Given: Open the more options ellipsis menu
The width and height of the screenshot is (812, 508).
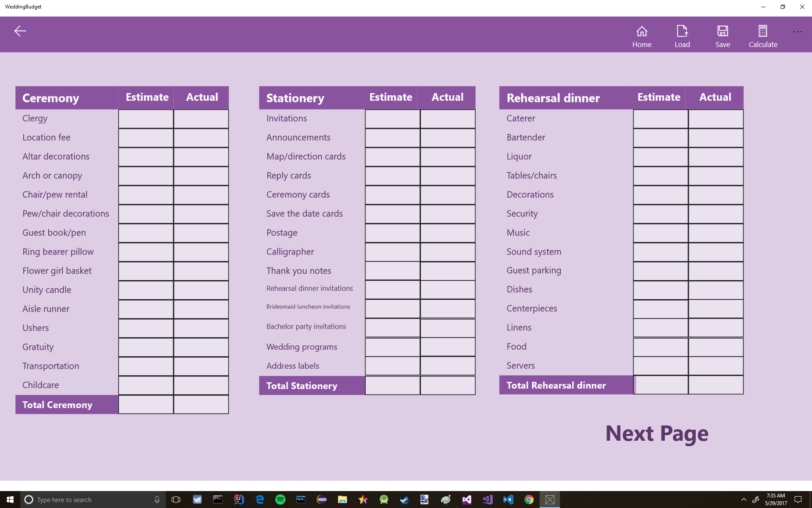Looking at the screenshot, I should coord(797,32).
